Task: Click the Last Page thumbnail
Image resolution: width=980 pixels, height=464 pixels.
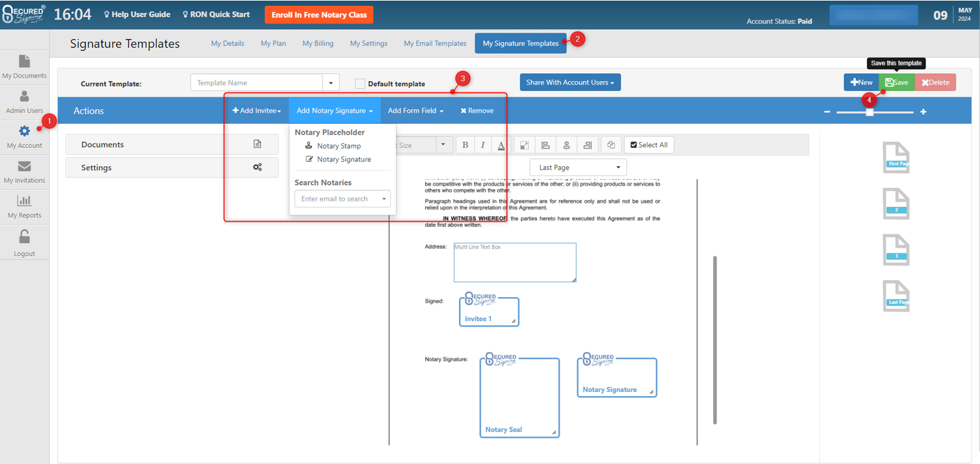Action: click(x=896, y=296)
